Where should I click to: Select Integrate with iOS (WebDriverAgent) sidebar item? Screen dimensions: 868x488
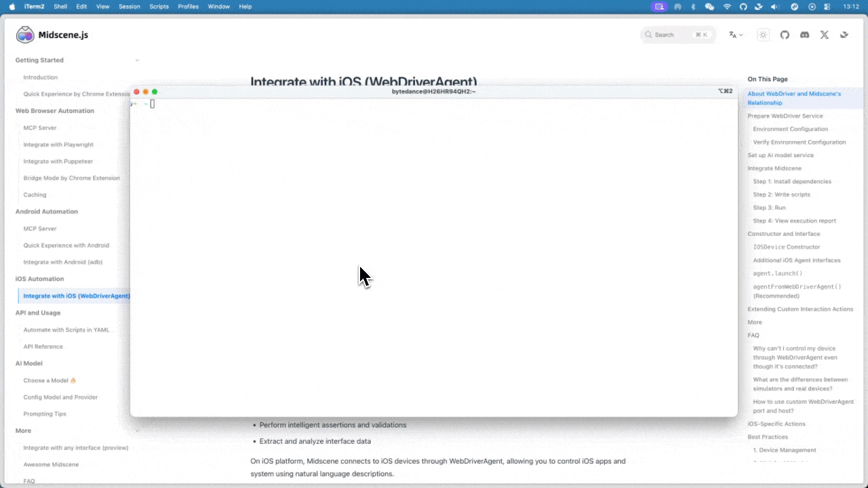[x=76, y=296]
